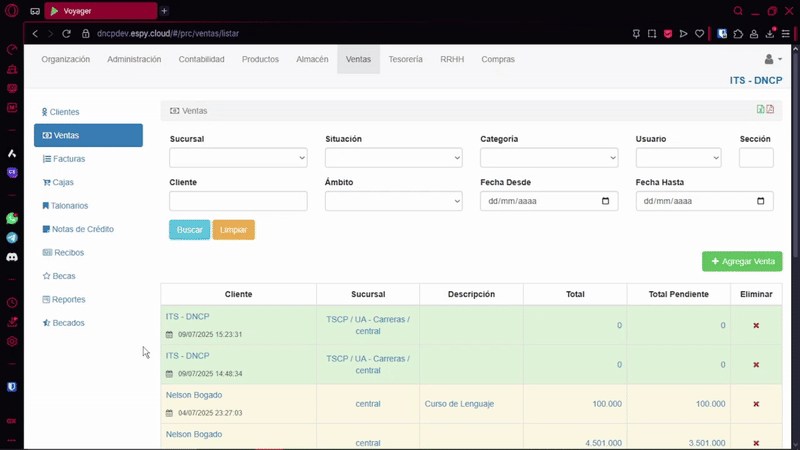The image size is (800, 450).
Task: Open the user account menu icon
Action: 772,60
